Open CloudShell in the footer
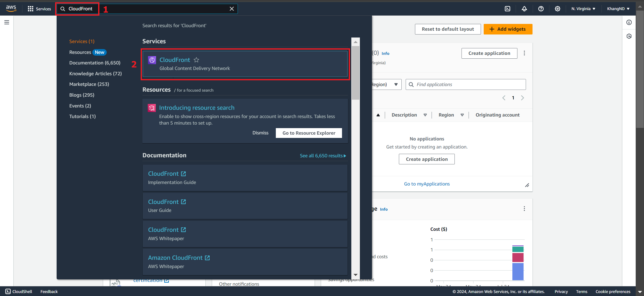Screen dimensions: 644x296 pos(19,291)
